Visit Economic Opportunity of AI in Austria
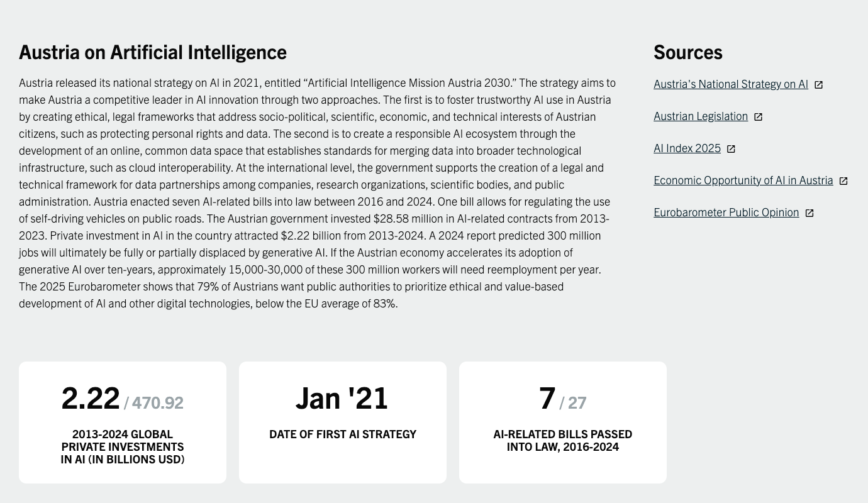Image resolution: width=868 pixels, height=503 pixels. (743, 180)
